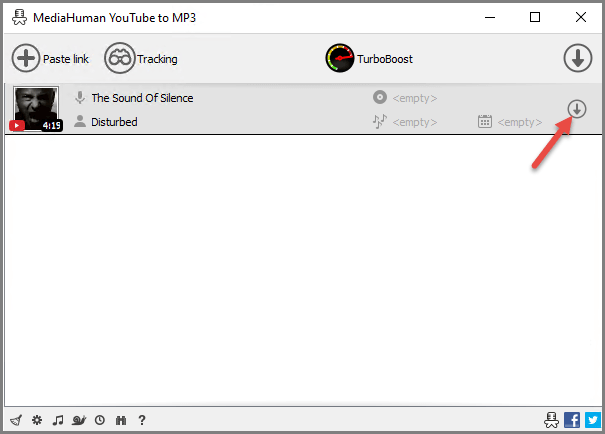Click the album disc icon
605x434 pixels.
[x=380, y=97]
